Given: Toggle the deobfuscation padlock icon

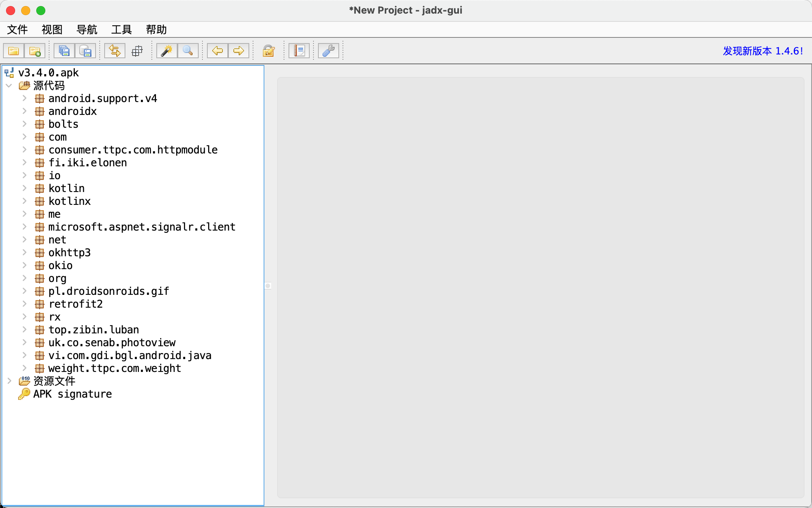Looking at the screenshot, I should [269, 51].
